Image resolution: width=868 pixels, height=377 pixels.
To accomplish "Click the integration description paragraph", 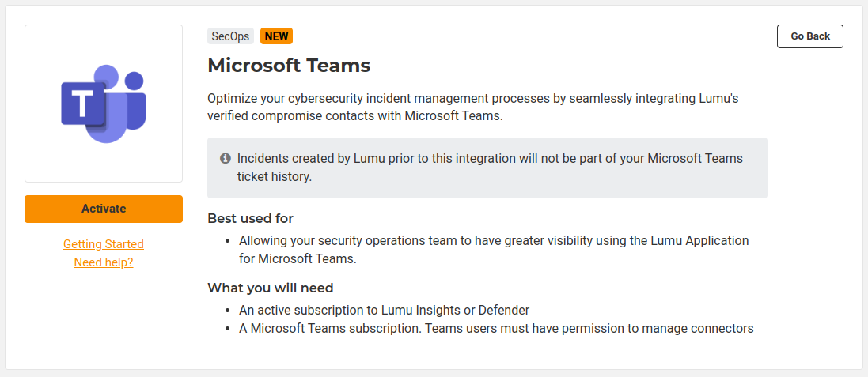I will coord(472,107).
